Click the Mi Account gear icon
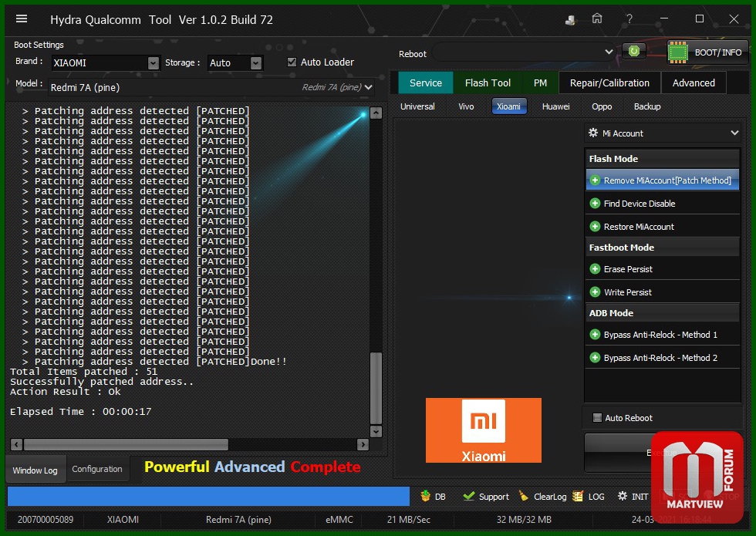Screen dimensions: 756x536 (593, 133)
